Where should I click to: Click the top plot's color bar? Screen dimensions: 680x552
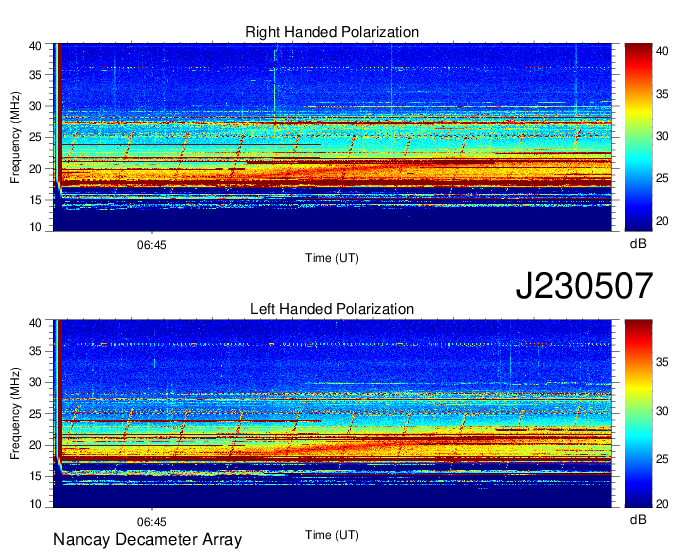[638, 137]
